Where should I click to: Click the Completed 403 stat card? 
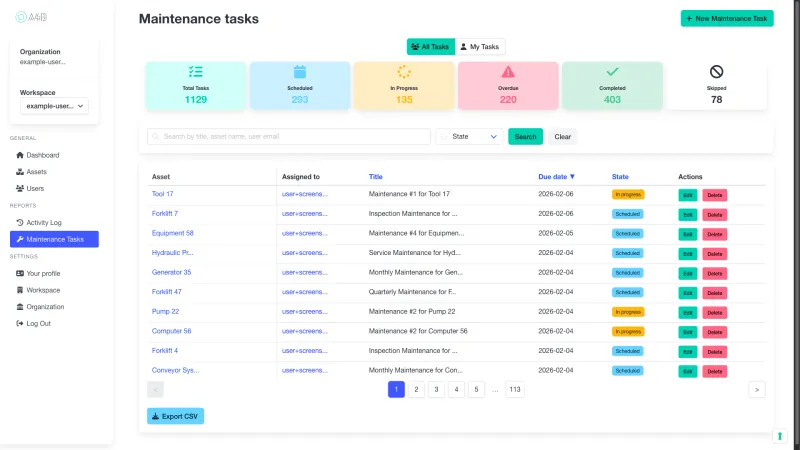coord(612,86)
